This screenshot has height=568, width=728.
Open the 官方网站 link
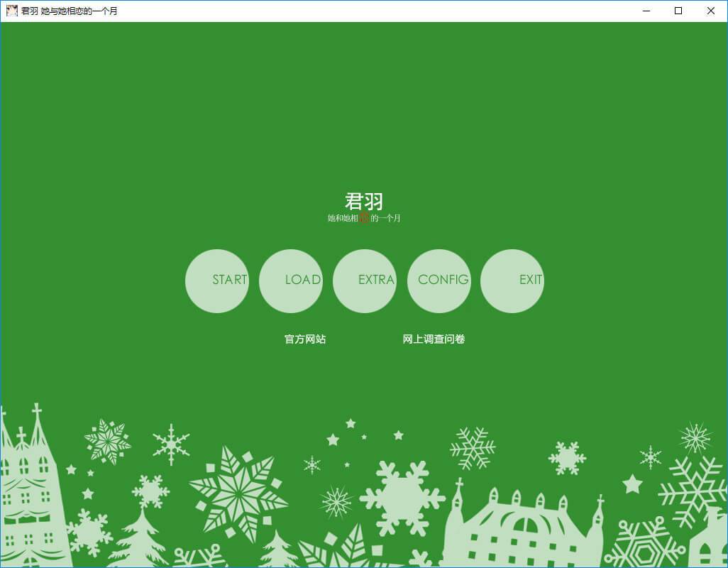tap(305, 339)
